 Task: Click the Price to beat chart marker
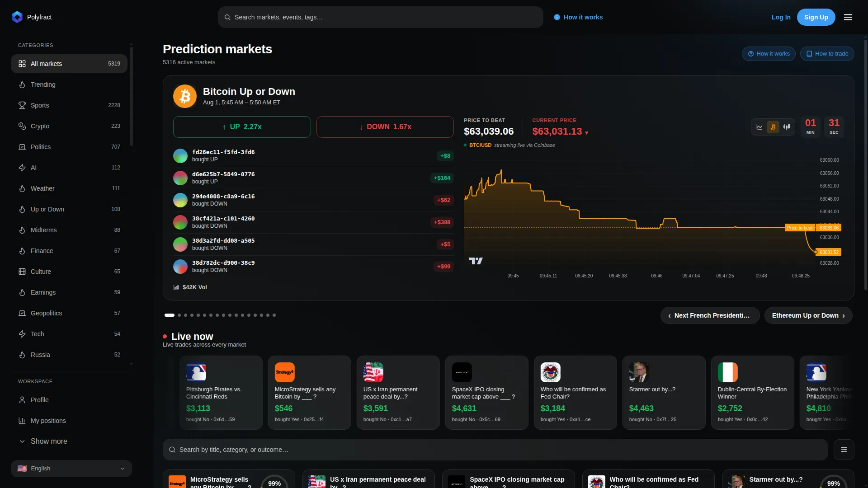pos(800,228)
